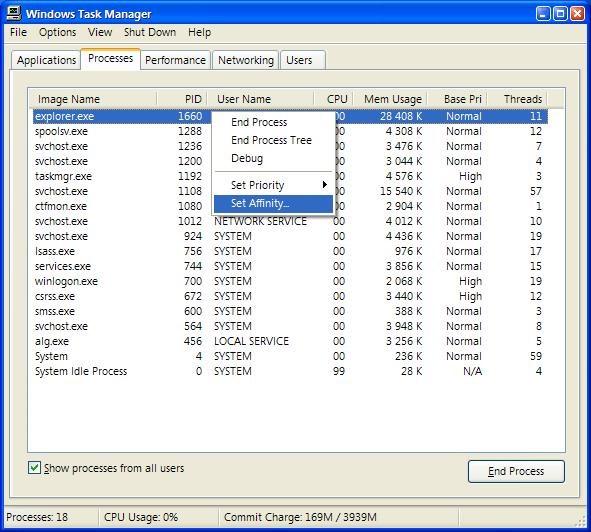The height and width of the screenshot is (532, 591).
Task: Select the ctfmon.exe process row
Action: [290, 206]
